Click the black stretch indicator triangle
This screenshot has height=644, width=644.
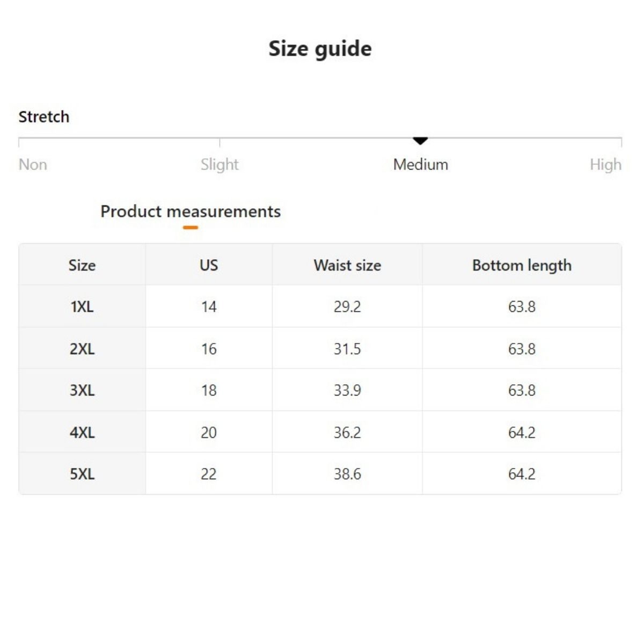pyautogui.click(x=420, y=141)
